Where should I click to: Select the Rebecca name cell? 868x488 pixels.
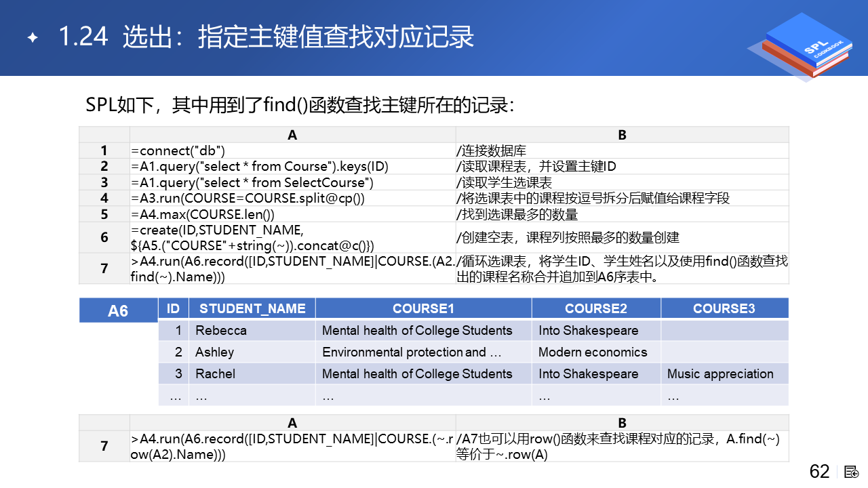[x=252, y=331]
